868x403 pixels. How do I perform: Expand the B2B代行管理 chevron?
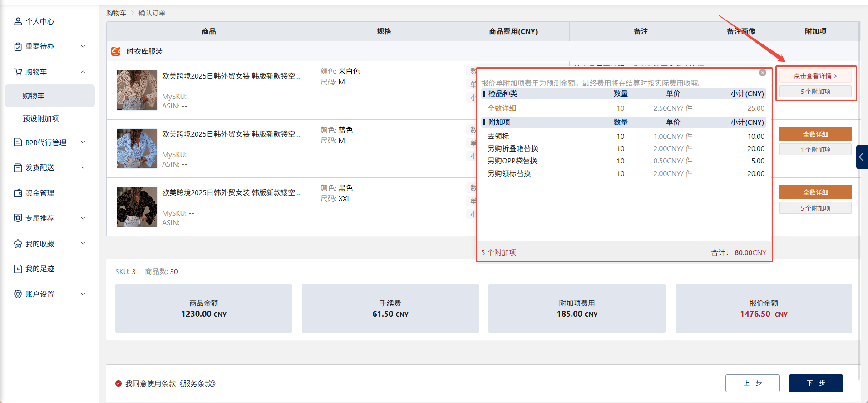click(83, 143)
